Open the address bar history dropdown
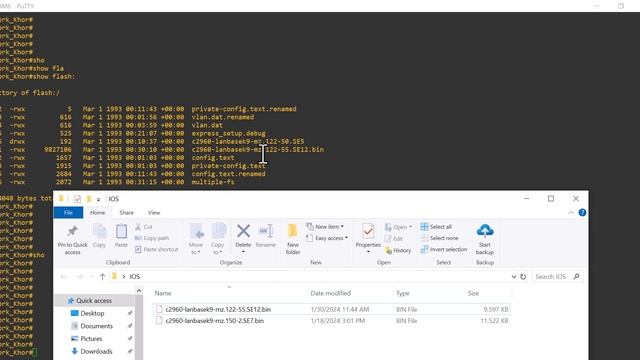The height and width of the screenshot is (360, 640). click(x=514, y=277)
